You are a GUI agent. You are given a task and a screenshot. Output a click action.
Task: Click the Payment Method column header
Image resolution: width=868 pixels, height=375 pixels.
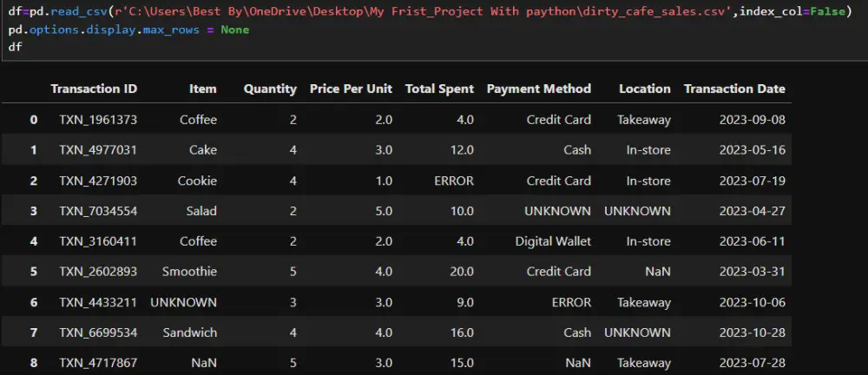(x=539, y=89)
